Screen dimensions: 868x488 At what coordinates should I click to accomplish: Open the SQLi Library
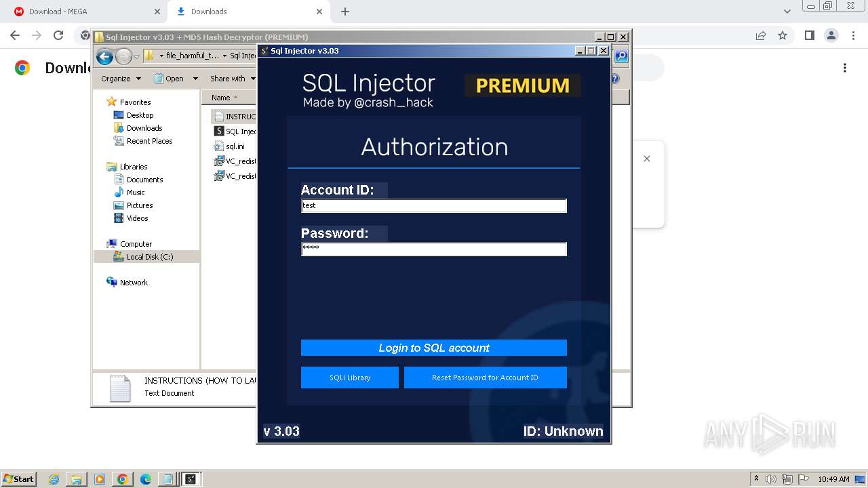click(350, 378)
